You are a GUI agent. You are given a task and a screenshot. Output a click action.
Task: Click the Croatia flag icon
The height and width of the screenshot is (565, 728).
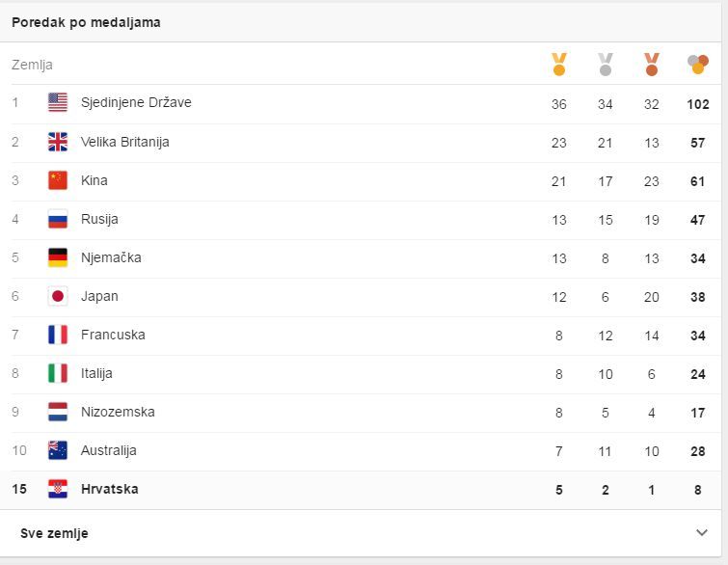(x=58, y=489)
